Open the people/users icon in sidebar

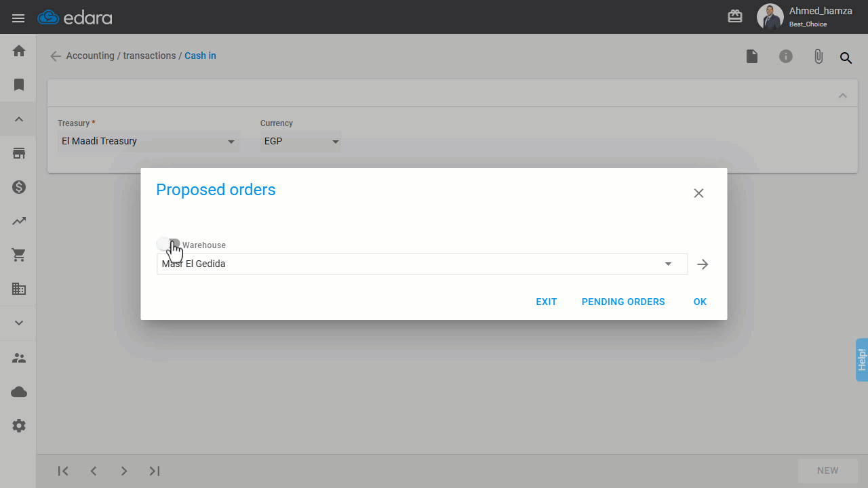pyautogui.click(x=19, y=358)
